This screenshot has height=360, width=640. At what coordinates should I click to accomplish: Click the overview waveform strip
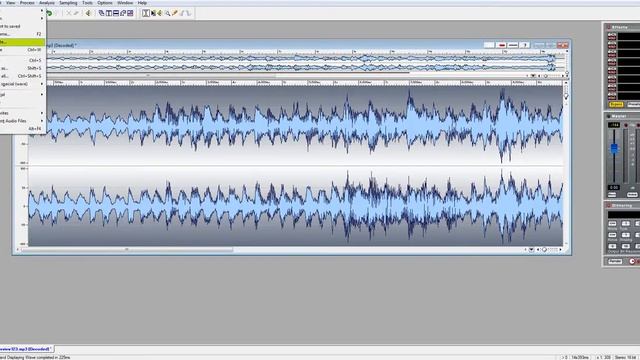coord(306,63)
